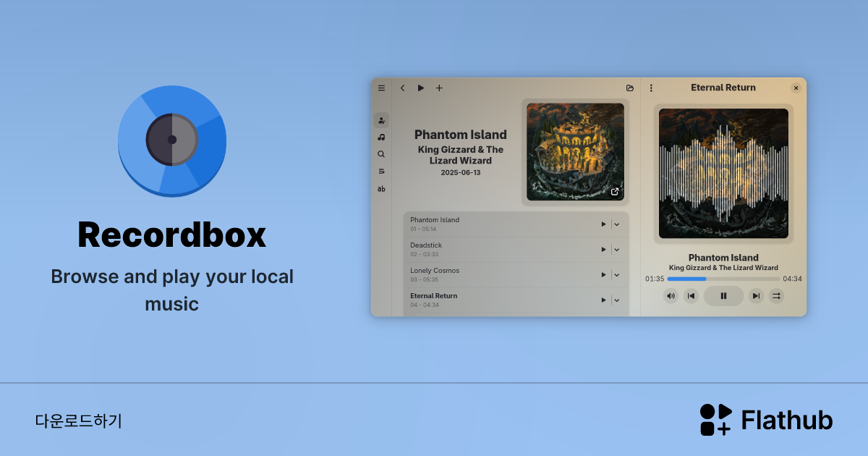Collapse the Eternal Return track details
The height and width of the screenshot is (456, 868).
(617, 300)
